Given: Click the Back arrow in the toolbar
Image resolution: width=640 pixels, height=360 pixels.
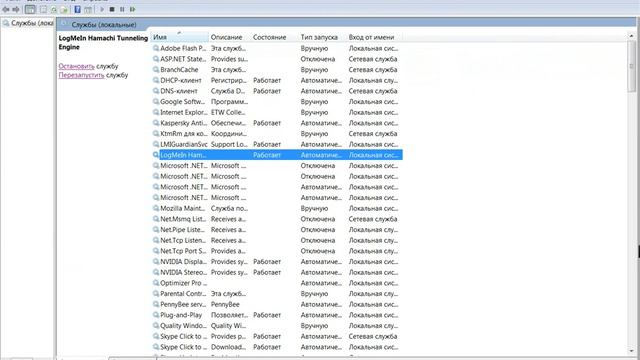Looking at the screenshot, I should pos(6,9).
